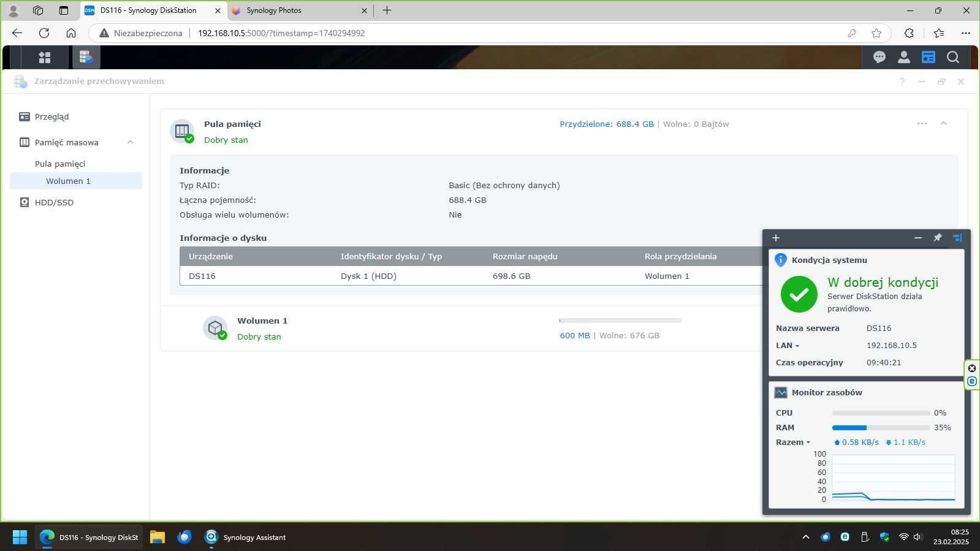Show hidden icons in system tray
This screenshot has width=980, height=551.
tap(806, 537)
